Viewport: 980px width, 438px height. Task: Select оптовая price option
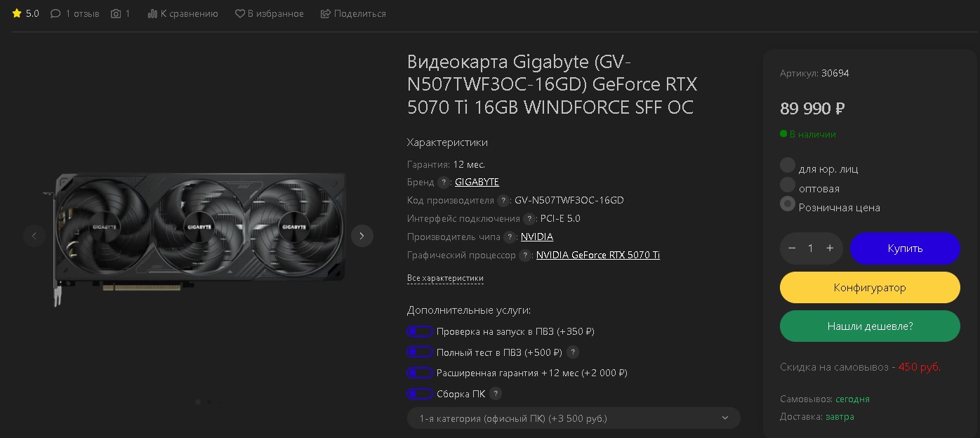(x=788, y=185)
